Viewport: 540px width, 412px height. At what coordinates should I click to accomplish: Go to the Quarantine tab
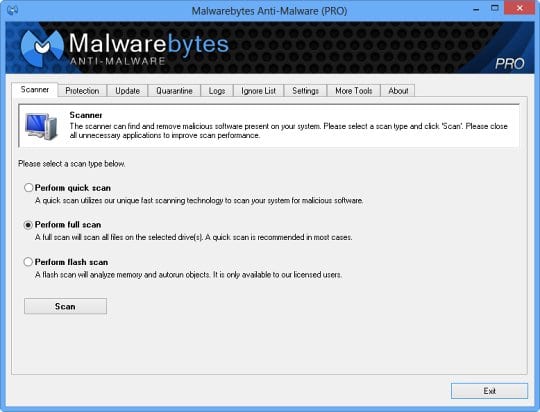click(174, 91)
